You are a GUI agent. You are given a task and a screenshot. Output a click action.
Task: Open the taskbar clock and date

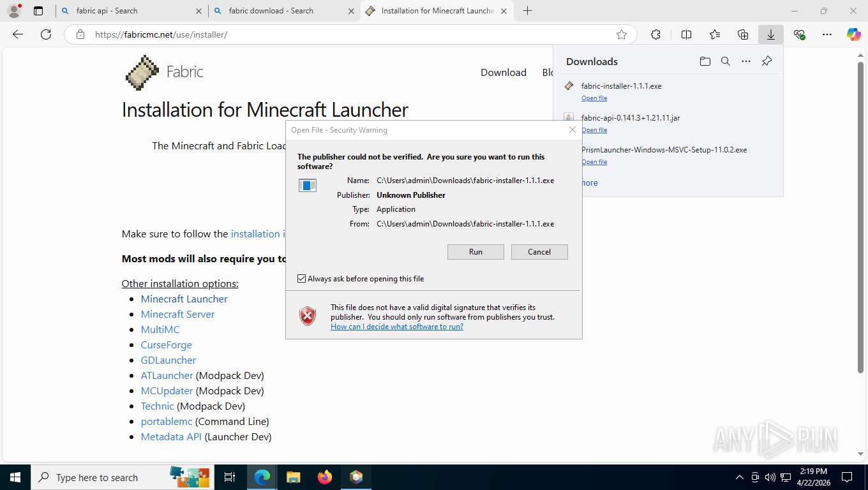(814, 477)
